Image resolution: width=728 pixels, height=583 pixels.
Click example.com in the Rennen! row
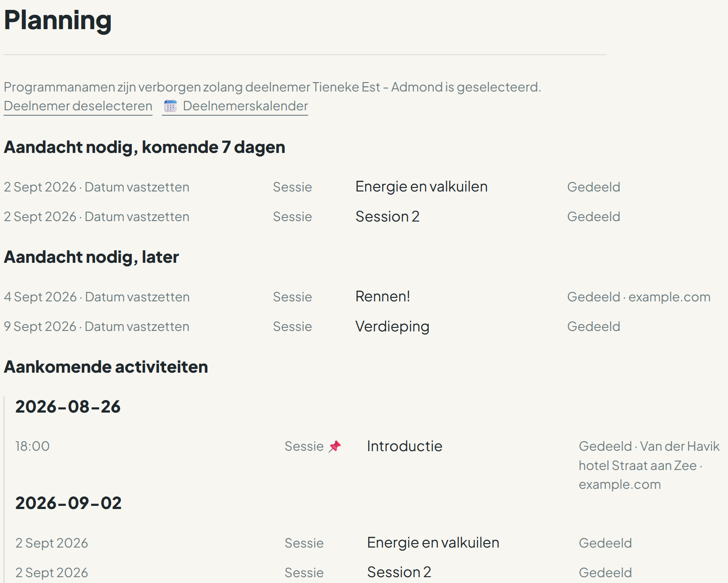pyautogui.click(x=669, y=297)
